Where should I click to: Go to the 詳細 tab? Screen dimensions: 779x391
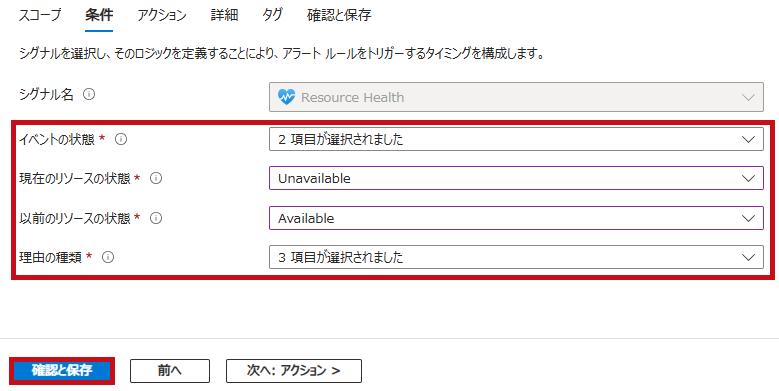point(225,15)
